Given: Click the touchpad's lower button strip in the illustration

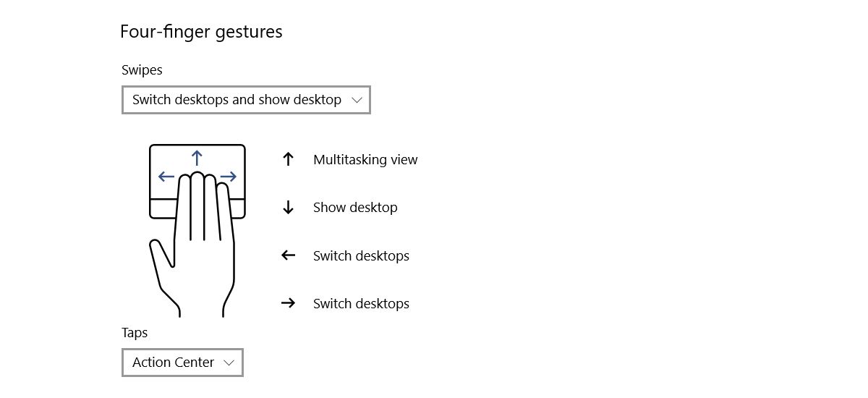Looking at the screenshot, I should pyautogui.click(x=162, y=208).
